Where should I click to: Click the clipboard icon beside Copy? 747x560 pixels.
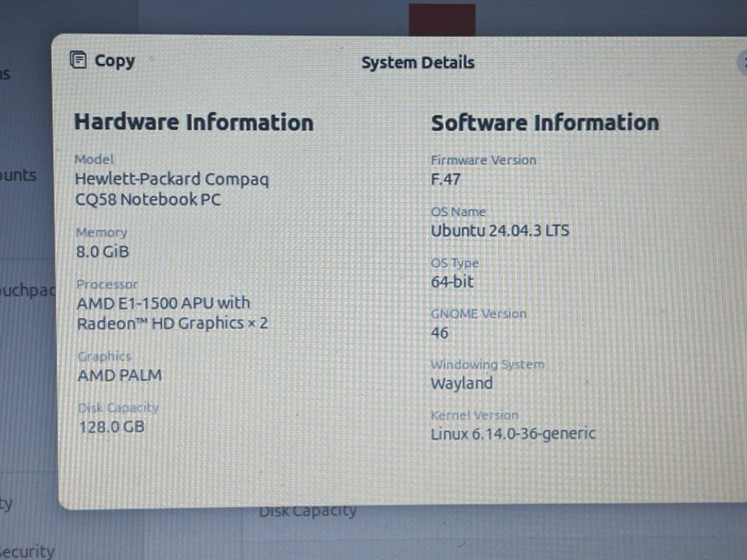tap(78, 60)
